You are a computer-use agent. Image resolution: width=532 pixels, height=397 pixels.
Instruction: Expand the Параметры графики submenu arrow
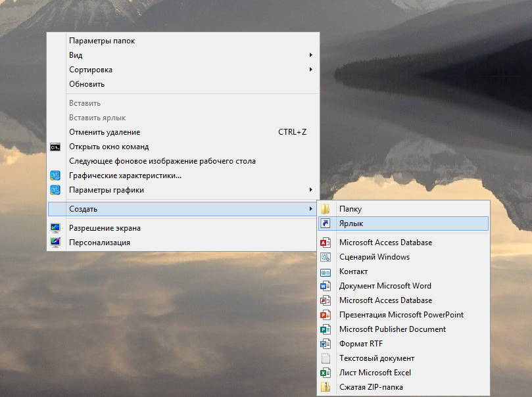tap(311, 190)
